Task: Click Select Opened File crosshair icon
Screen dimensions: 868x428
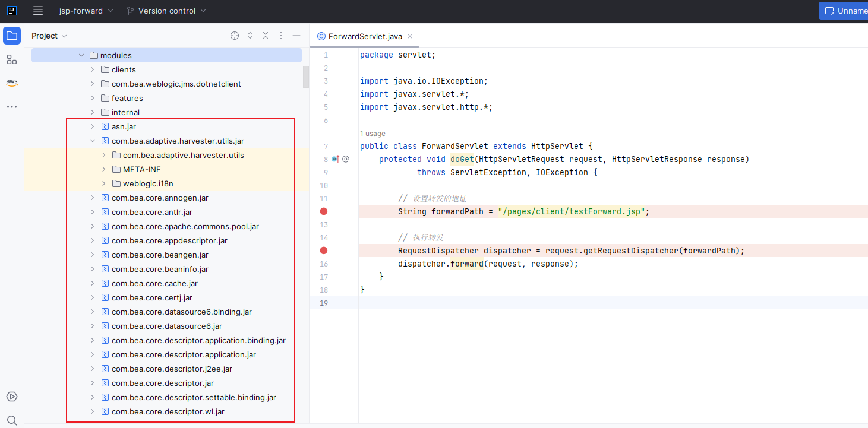Action: (x=235, y=36)
